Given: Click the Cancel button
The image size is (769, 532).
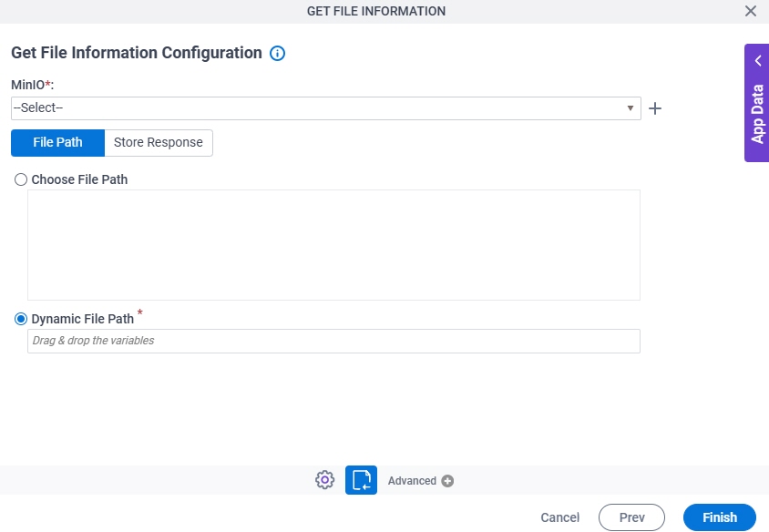Looking at the screenshot, I should point(560,517).
